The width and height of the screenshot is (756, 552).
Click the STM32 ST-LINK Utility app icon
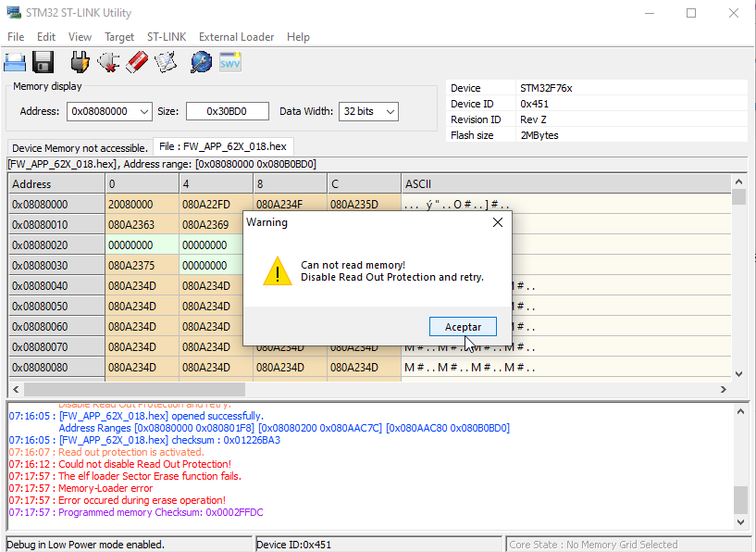pyautogui.click(x=14, y=13)
